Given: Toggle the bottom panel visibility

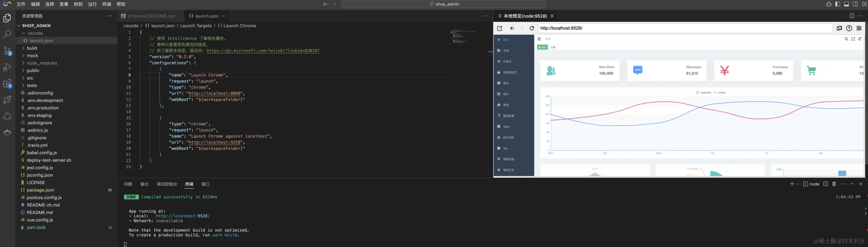Looking at the screenshot, I should pyautogui.click(x=846, y=4).
